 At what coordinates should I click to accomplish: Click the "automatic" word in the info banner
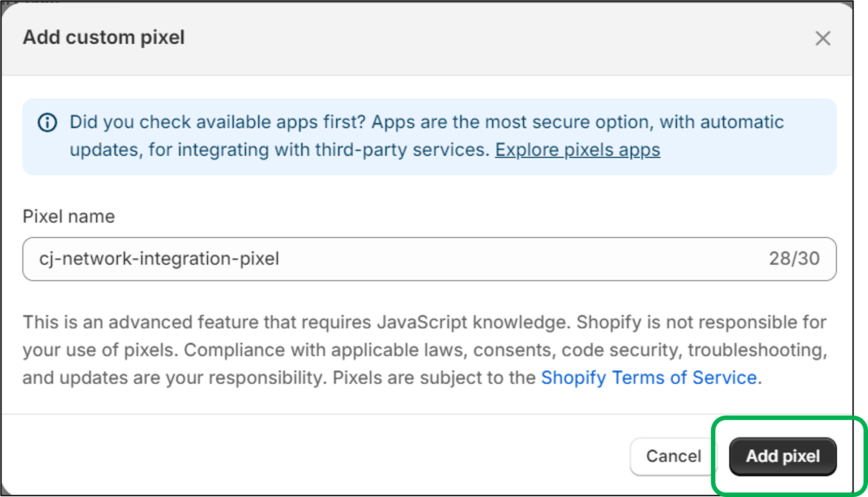coord(742,122)
